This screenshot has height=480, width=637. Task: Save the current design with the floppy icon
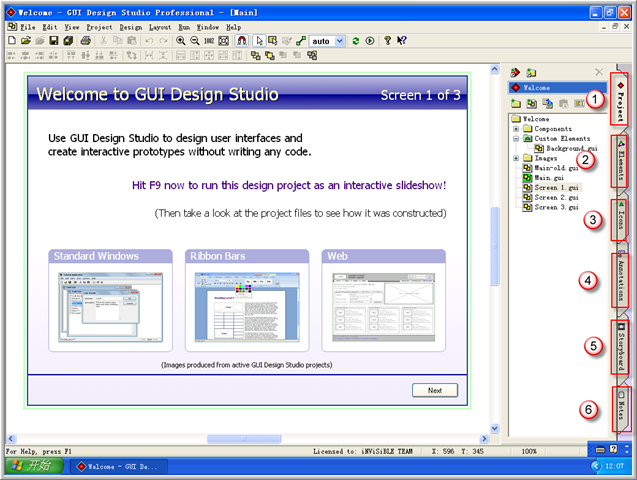pos(54,41)
